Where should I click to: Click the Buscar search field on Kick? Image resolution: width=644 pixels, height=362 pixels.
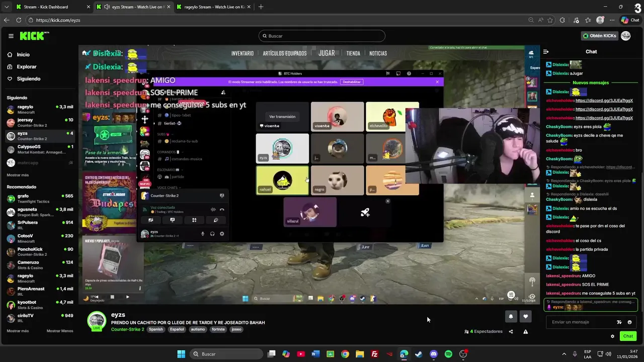pyautogui.click(x=322, y=36)
